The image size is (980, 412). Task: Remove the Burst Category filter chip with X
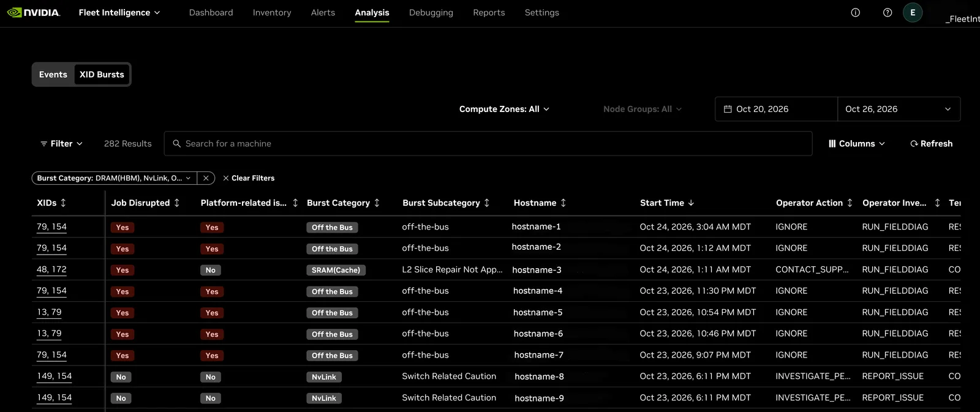(x=206, y=178)
